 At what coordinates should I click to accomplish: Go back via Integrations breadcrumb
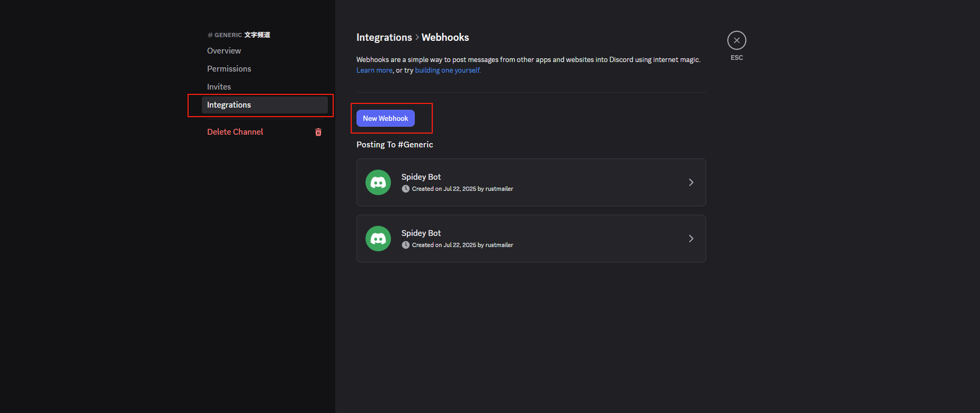click(x=384, y=38)
